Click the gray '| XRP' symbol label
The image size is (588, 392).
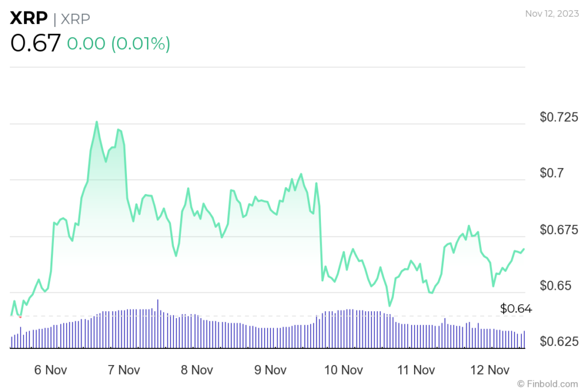click(72, 19)
